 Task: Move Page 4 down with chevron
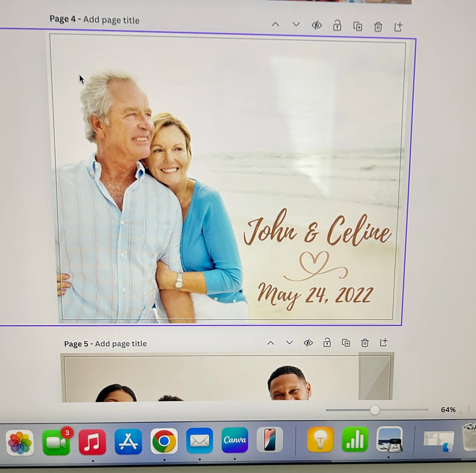point(296,24)
